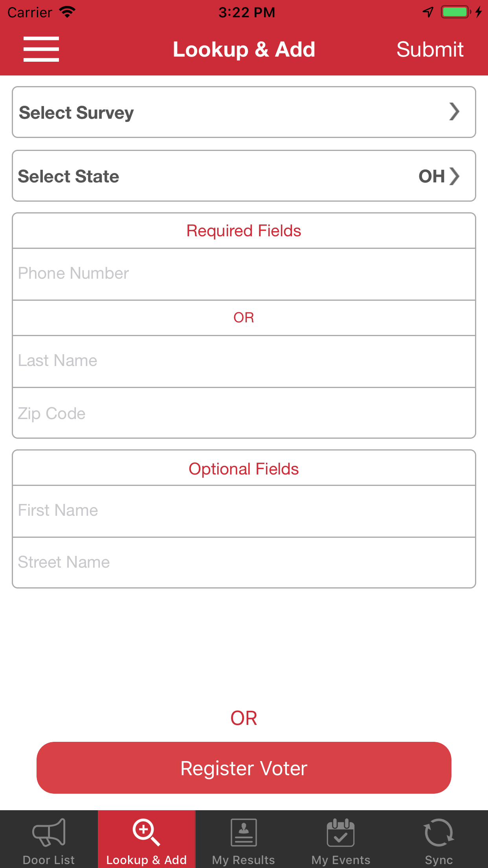The width and height of the screenshot is (488, 868).
Task: Open the hamburger navigation menu
Action: [41, 49]
